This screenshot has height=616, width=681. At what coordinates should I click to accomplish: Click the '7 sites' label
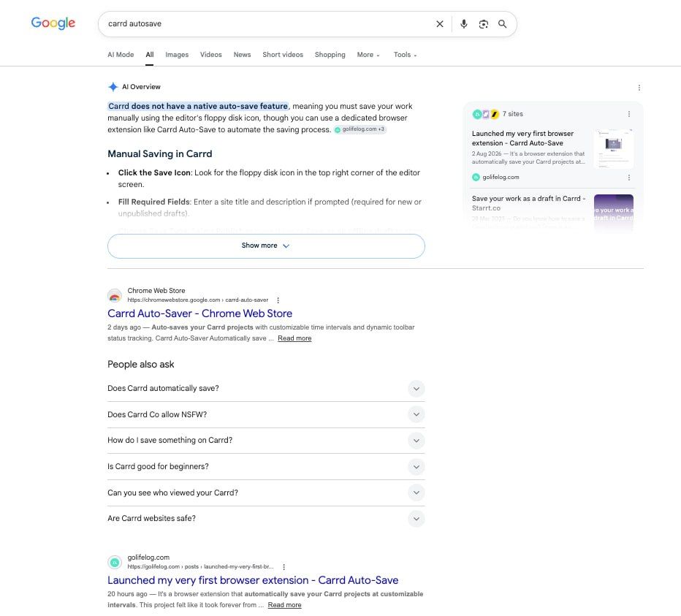coord(513,114)
